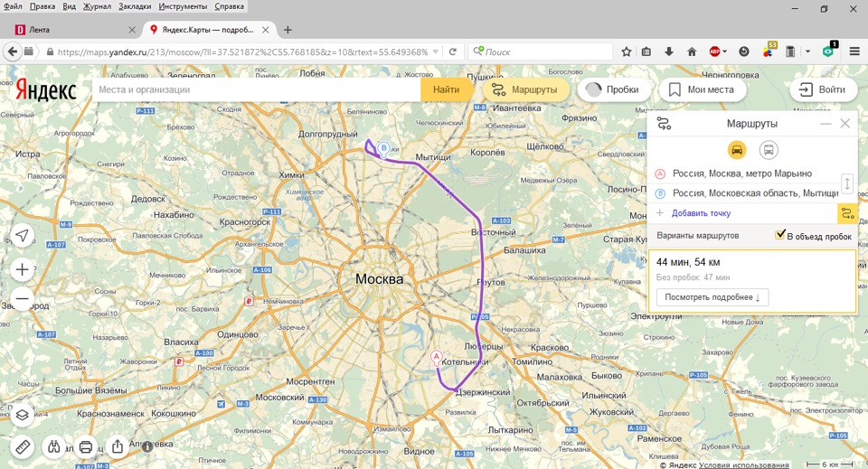Locate me with the navigation arrow button
The image size is (868, 469).
point(22,236)
